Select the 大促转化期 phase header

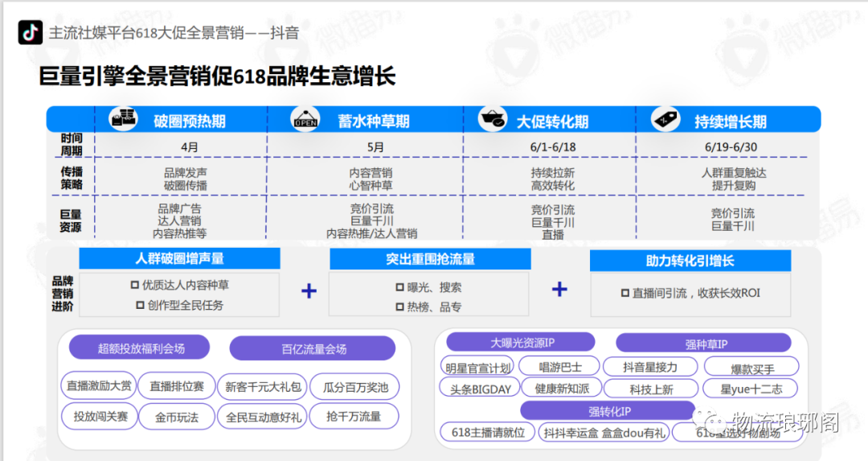click(x=552, y=122)
